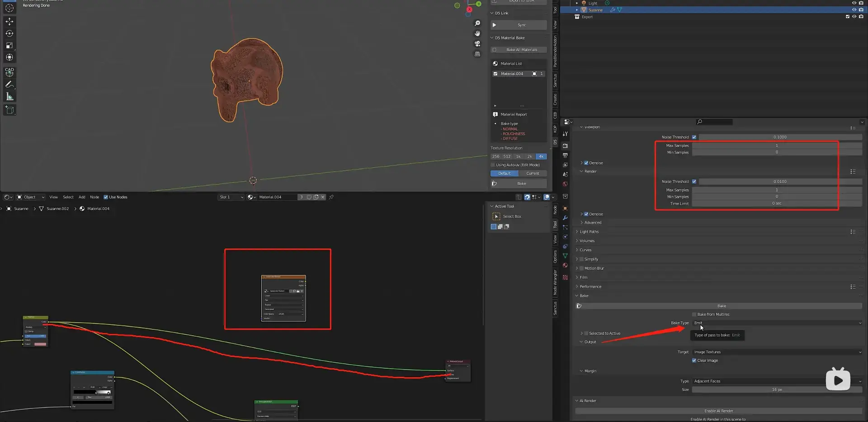Select the Annotate pencil tool

9,84
